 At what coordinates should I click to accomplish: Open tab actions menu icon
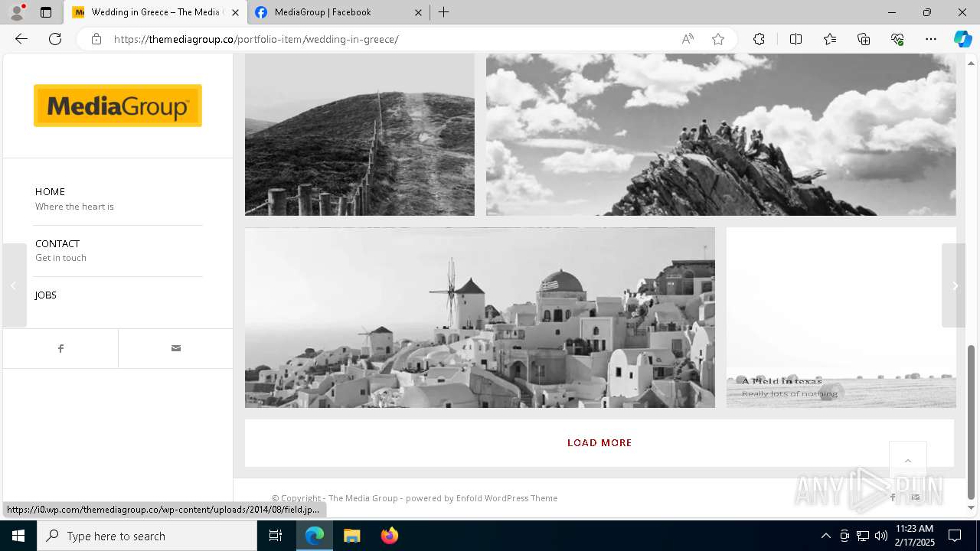[46, 12]
